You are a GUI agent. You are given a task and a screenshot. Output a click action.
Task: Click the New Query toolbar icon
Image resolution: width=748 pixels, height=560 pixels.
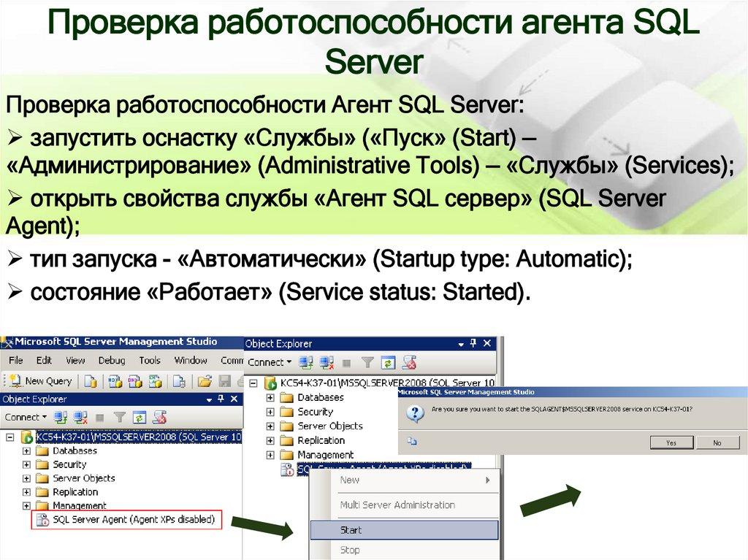[x=40, y=380]
